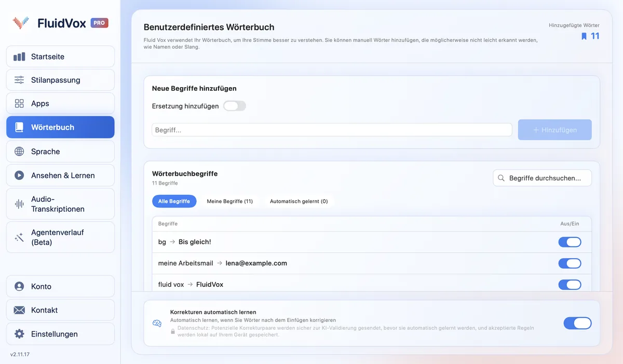Viewport: 623px width, 364px height.
Task: Click the FluidVox replacement text in list
Action: click(210, 285)
